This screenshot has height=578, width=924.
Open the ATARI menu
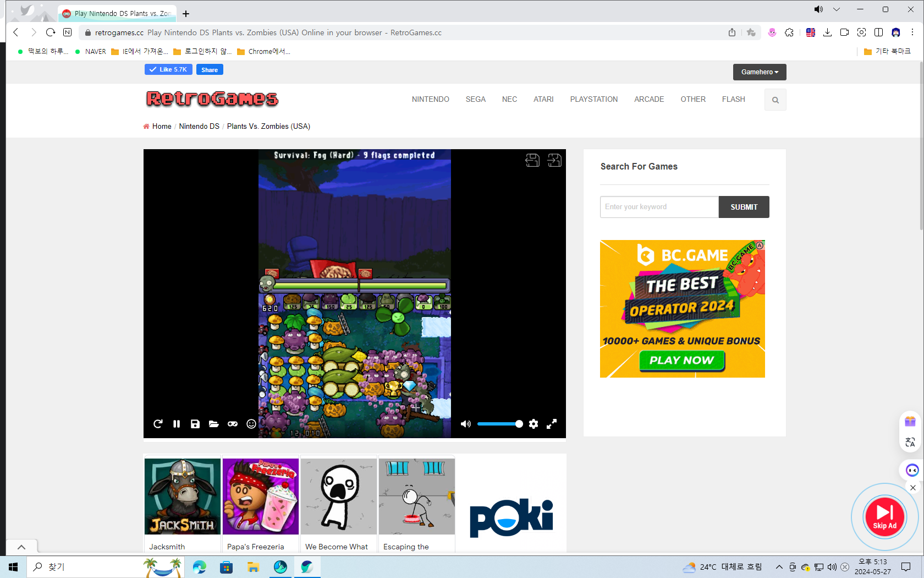tap(543, 99)
